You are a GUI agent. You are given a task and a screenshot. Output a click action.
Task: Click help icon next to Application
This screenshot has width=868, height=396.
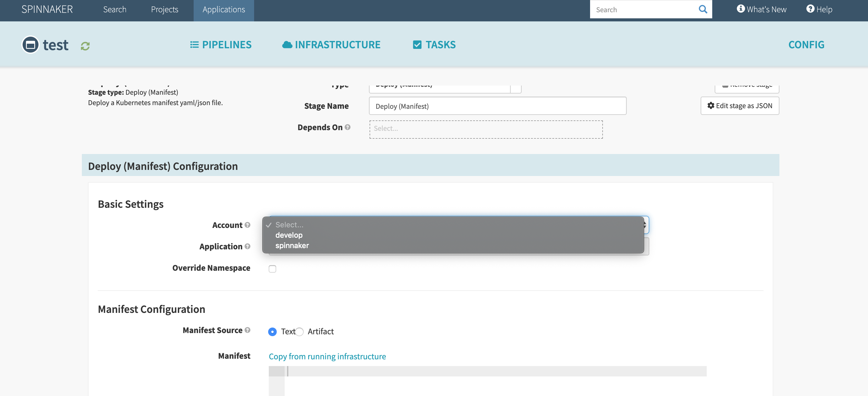[248, 246]
